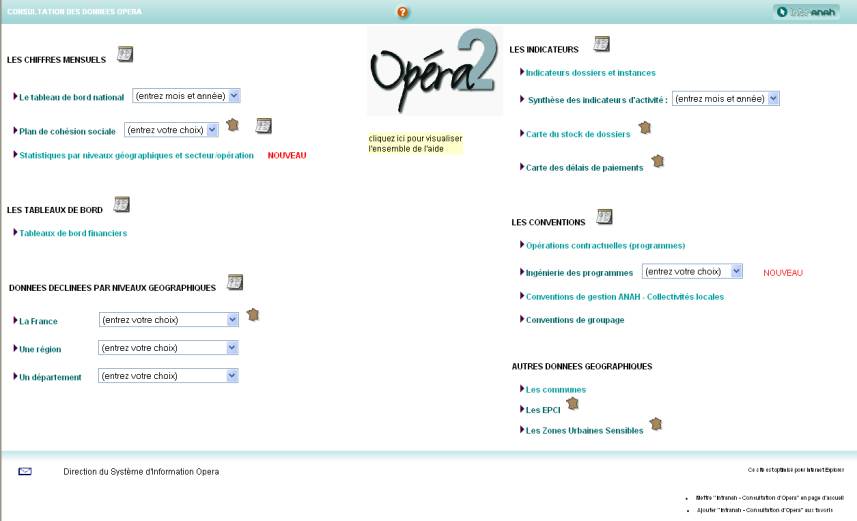The height and width of the screenshot is (521, 857).
Task: Open Tableaux de bord financiers link
Action: tap(73, 233)
